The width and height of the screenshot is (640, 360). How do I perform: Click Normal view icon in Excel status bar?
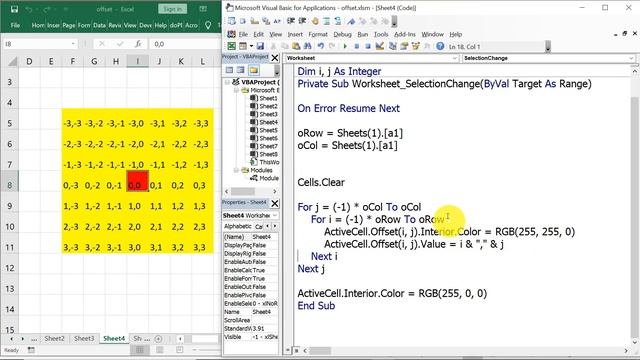(x=140, y=350)
